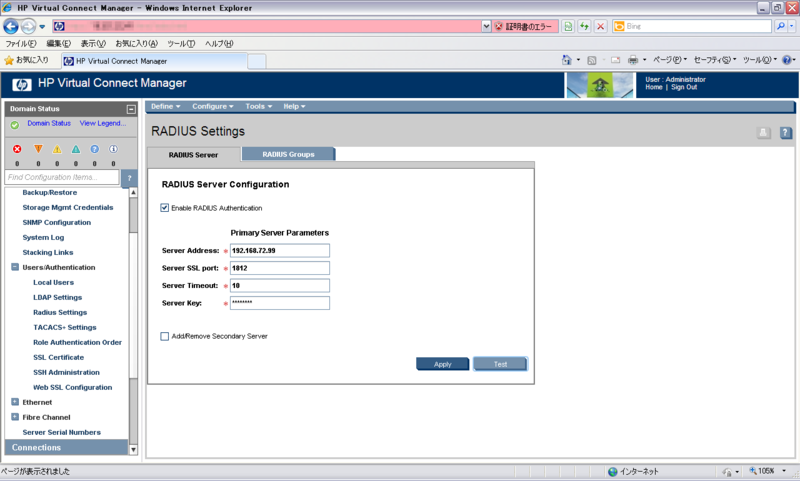The image size is (800, 481).
Task: Click the major orange triangle status icon
Action: click(x=38, y=149)
